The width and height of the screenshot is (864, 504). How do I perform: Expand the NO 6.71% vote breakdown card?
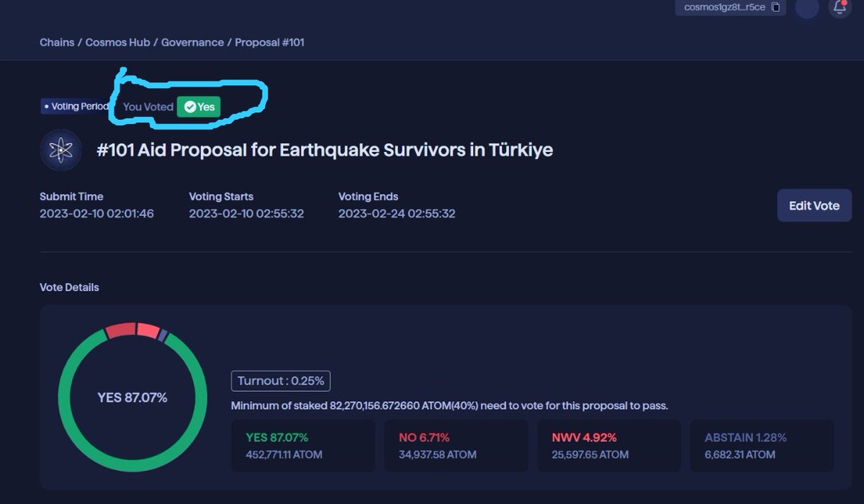click(x=456, y=445)
